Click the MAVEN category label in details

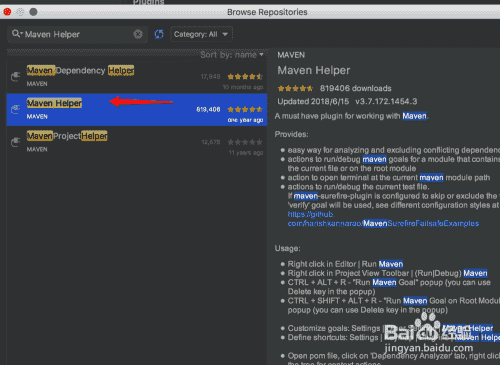point(291,55)
